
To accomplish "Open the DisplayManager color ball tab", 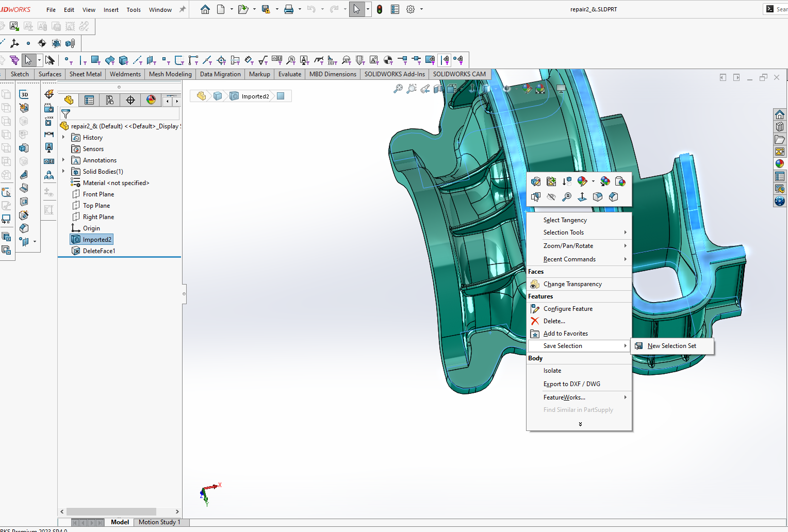I will [x=151, y=100].
